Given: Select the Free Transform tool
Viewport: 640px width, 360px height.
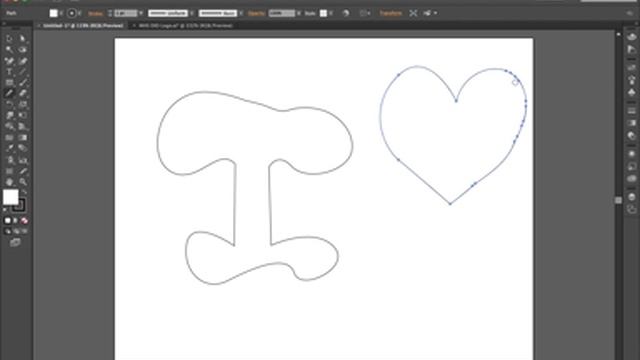Looking at the screenshot, I should [x=22, y=116].
